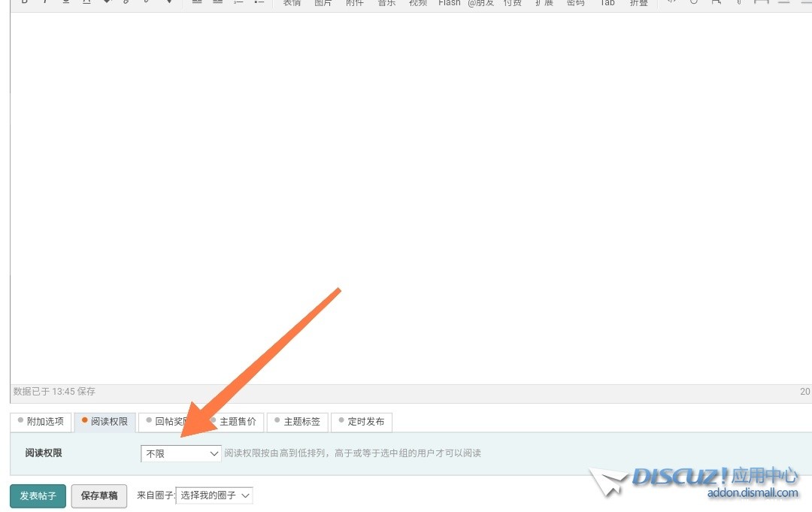
Task: Open the 主题标签 tab
Action: [x=298, y=422]
